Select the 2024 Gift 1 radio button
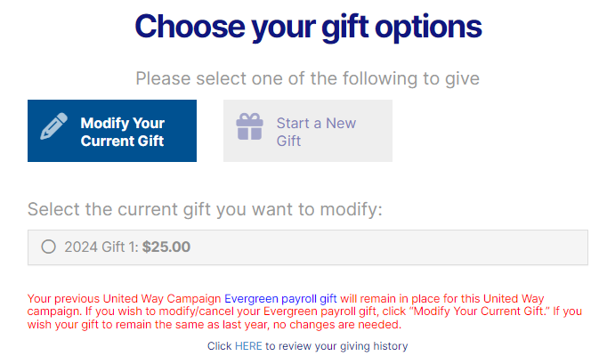The width and height of the screenshot is (607, 364). (x=48, y=247)
